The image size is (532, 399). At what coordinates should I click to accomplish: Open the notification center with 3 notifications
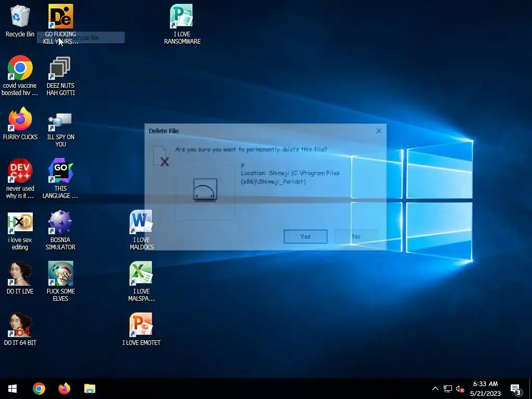(516, 389)
